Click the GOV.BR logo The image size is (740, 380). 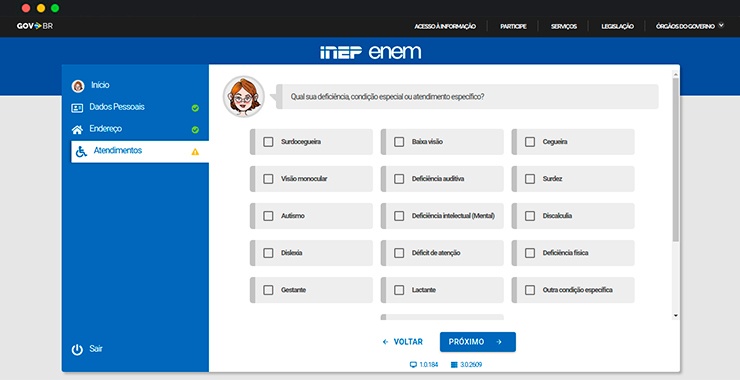[35, 26]
